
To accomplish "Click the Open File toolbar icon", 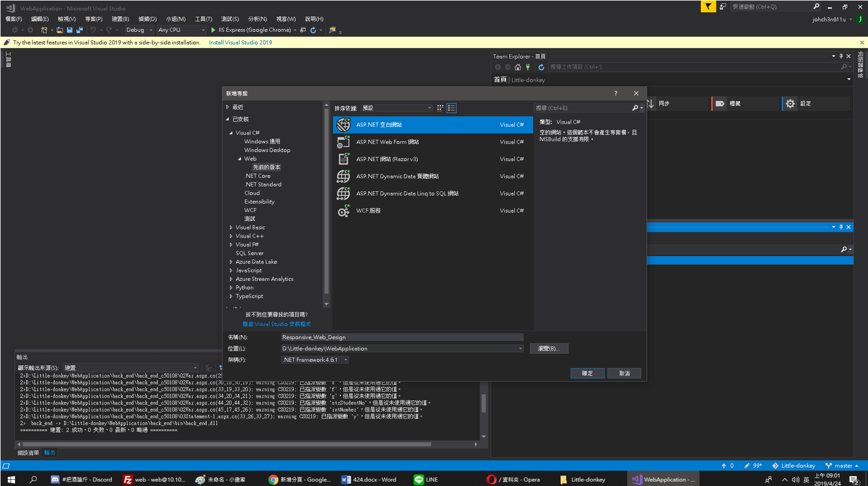I will (x=60, y=30).
